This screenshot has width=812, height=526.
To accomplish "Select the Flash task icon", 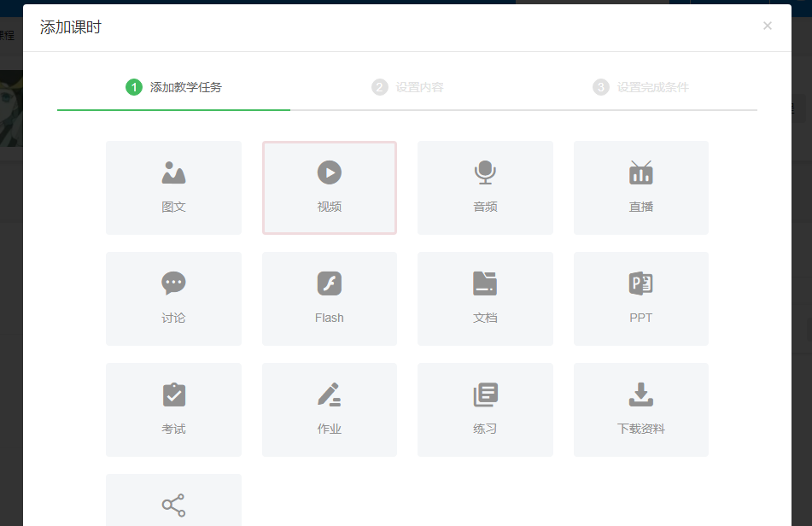I will click(330, 283).
